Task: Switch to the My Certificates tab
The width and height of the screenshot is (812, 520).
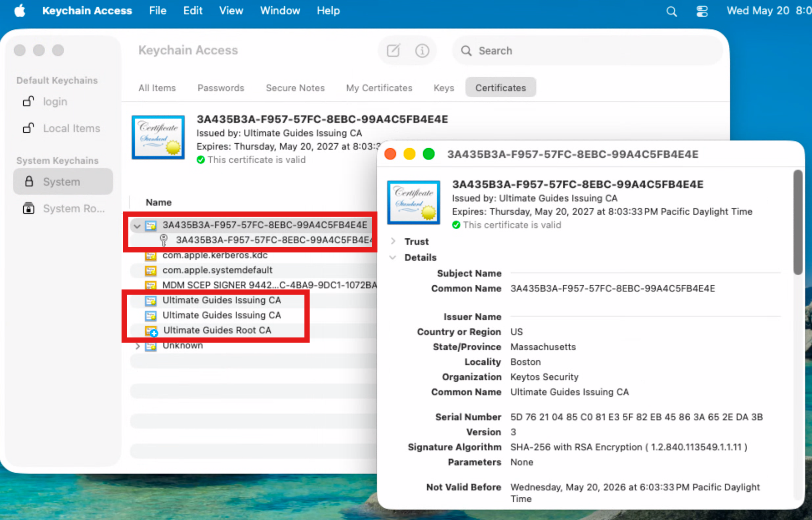Action: (x=379, y=88)
